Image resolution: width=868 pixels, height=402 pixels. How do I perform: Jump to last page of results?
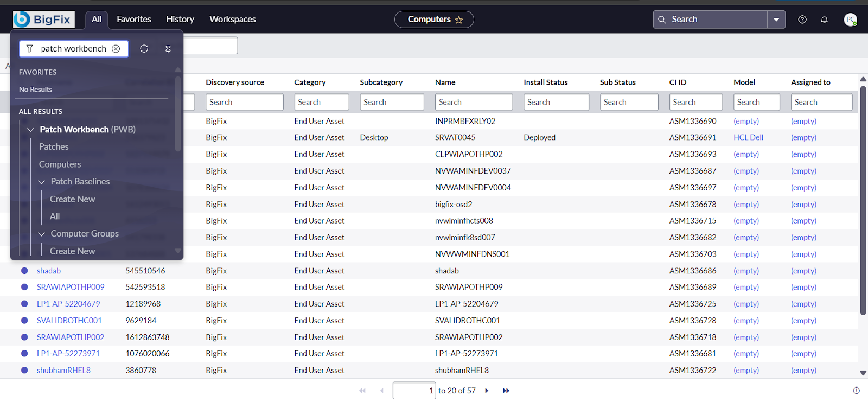506,391
